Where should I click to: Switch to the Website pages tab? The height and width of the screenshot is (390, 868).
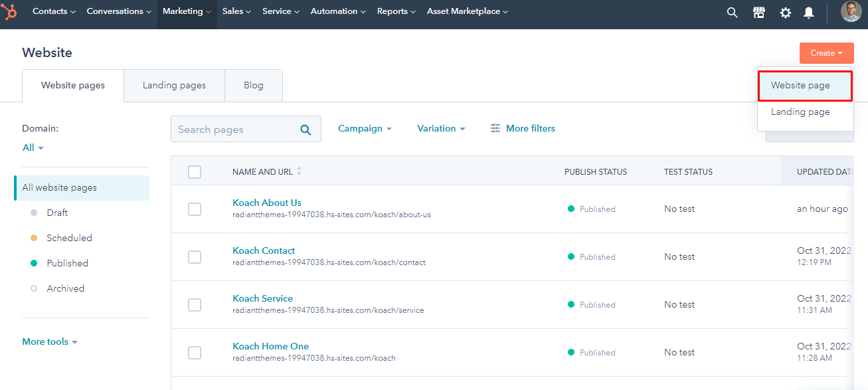(x=73, y=86)
